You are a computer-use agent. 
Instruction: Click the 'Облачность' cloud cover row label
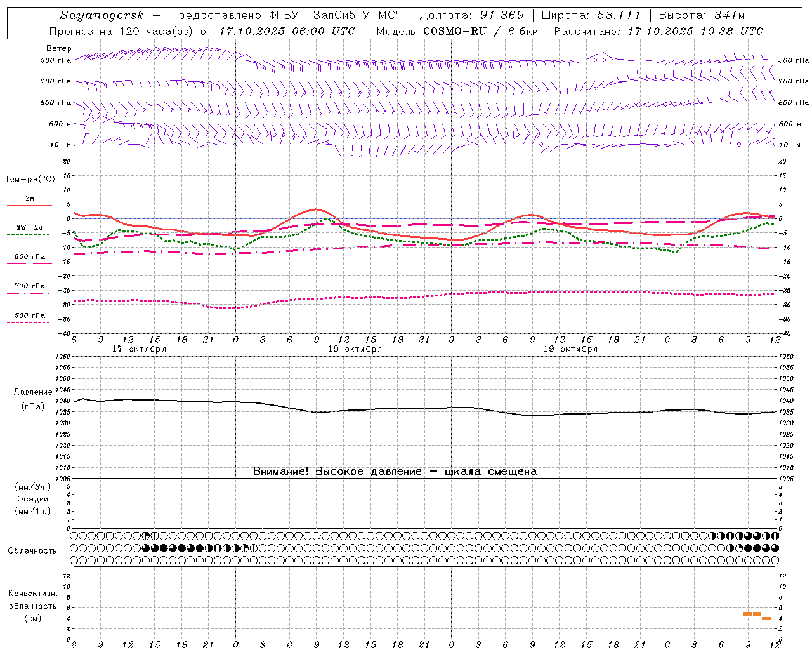click(32, 551)
